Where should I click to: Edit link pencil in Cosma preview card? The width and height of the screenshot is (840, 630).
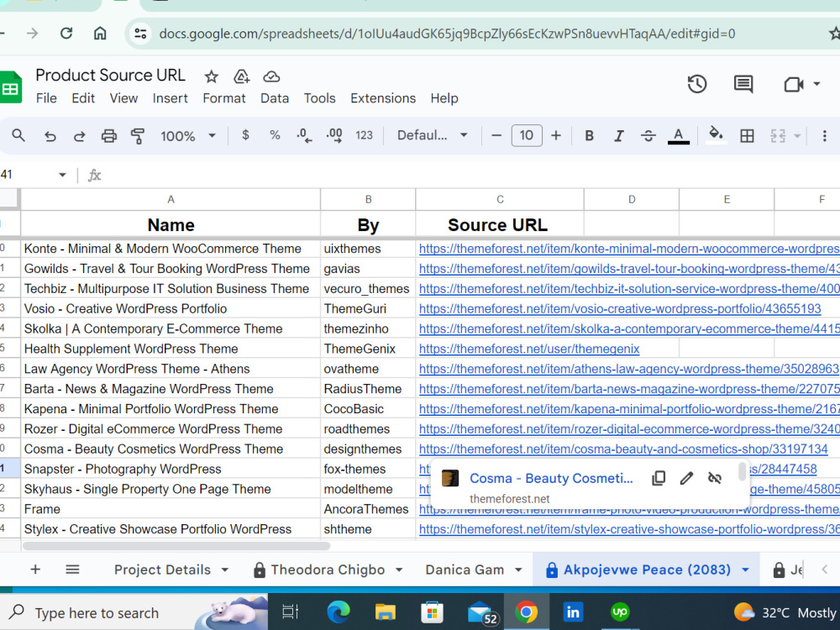coord(686,478)
